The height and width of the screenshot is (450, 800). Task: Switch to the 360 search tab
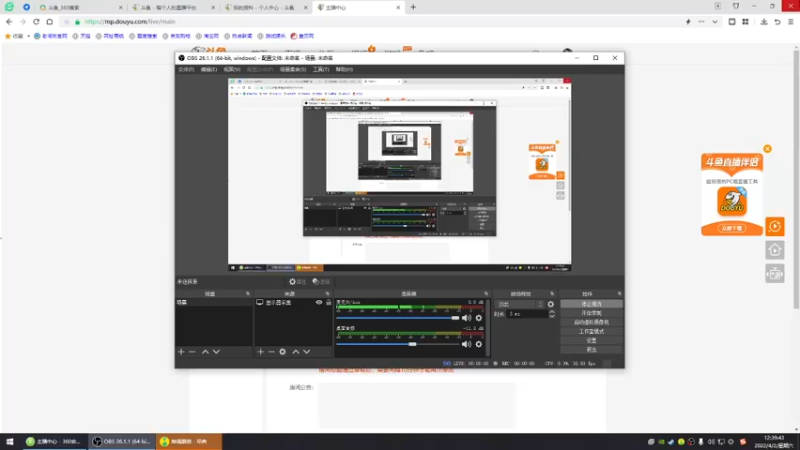pyautogui.click(x=81, y=7)
